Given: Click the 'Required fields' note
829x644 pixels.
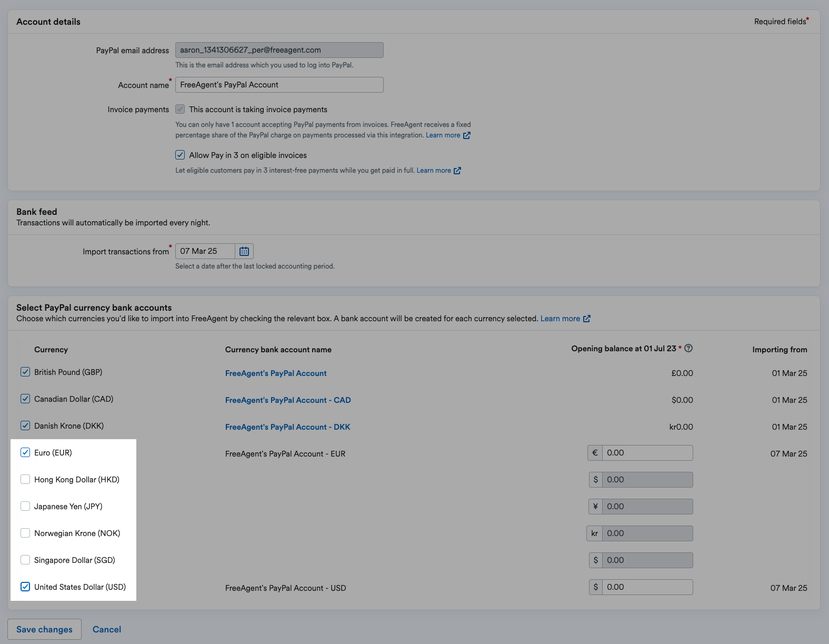Looking at the screenshot, I should coord(780,22).
